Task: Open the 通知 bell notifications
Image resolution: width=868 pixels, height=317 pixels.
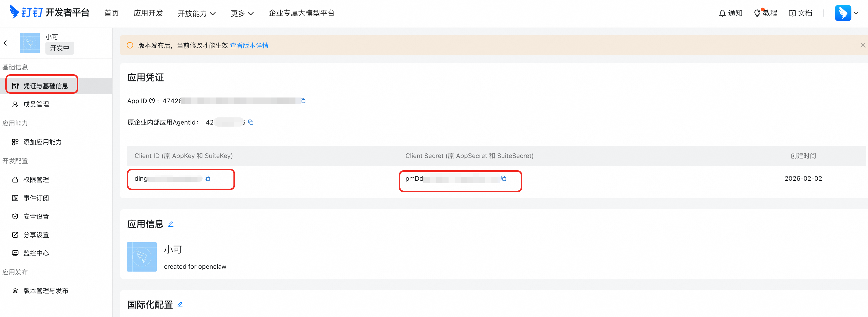Action: (730, 13)
